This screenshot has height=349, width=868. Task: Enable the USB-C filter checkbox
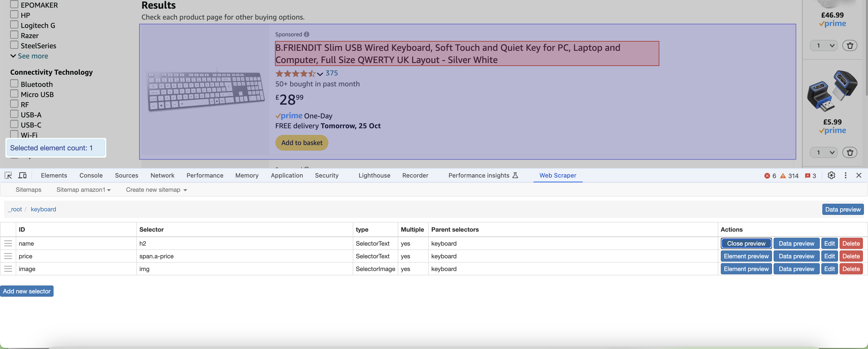pyautogui.click(x=14, y=124)
